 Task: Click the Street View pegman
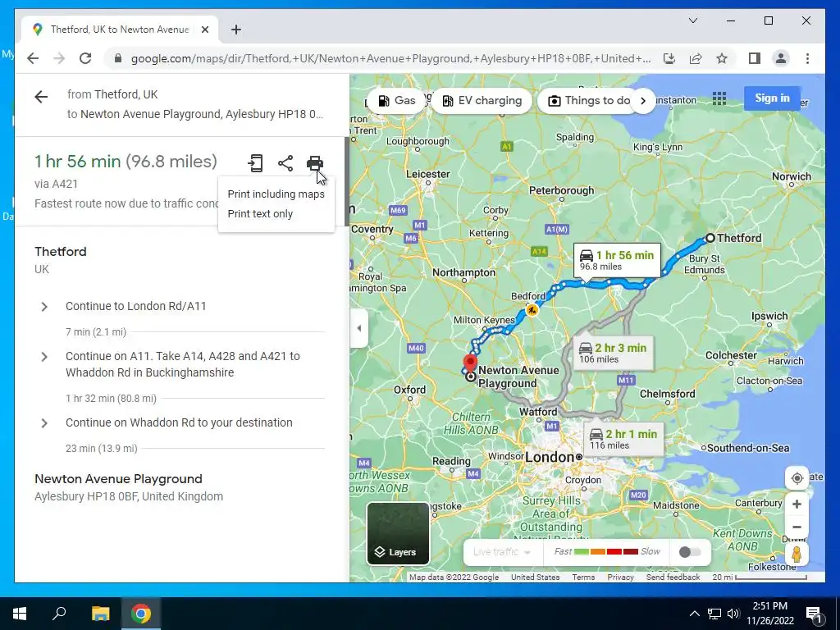tap(797, 554)
